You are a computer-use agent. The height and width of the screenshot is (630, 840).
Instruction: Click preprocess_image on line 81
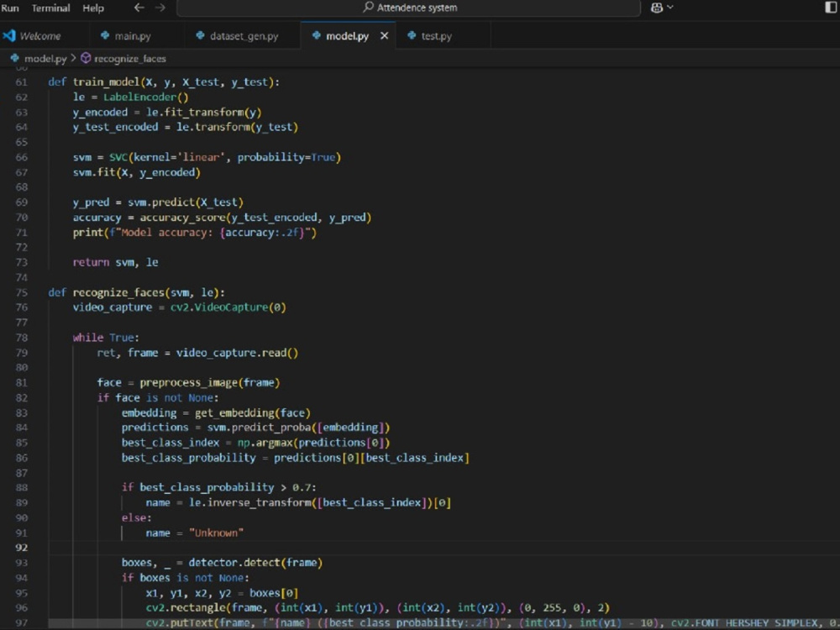(x=188, y=382)
